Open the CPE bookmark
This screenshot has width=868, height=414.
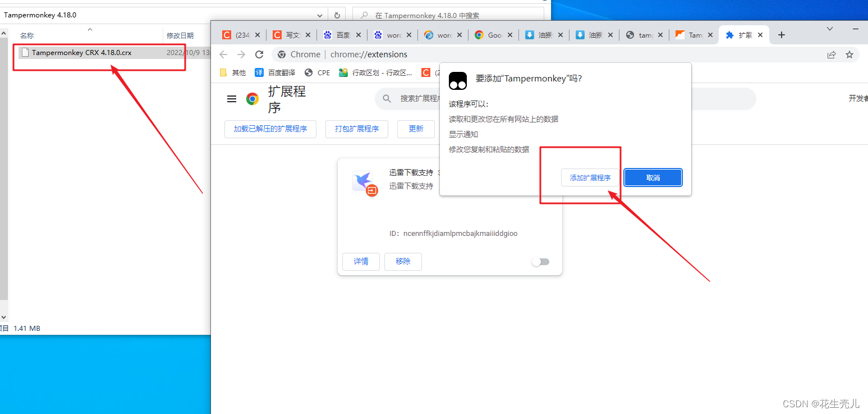click(x=318, y=72)
